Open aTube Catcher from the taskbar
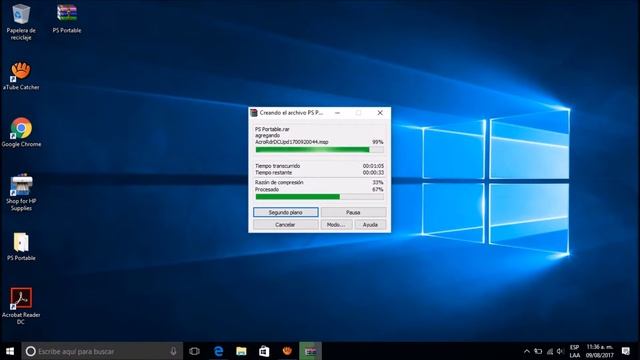The height and width of the screenshot is (360, 640). pyautogui.click(x=287, y=351)
